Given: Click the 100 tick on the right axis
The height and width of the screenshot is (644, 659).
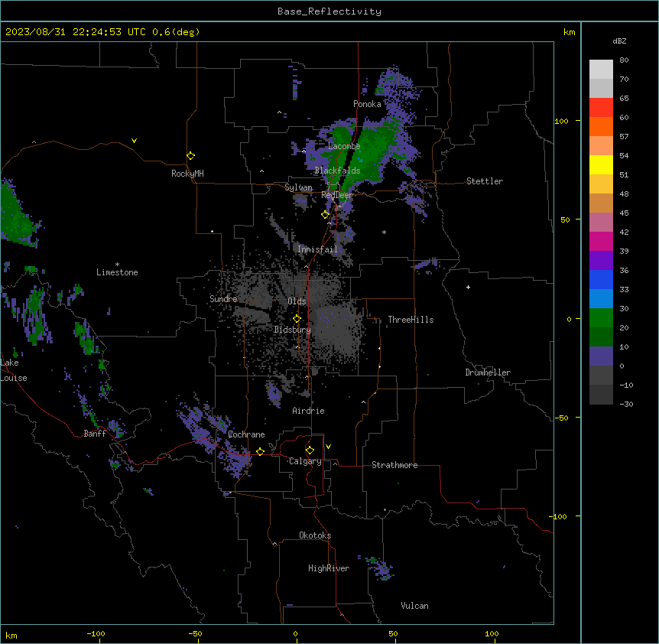Looking at the screenshot, I should coord(561,121).
